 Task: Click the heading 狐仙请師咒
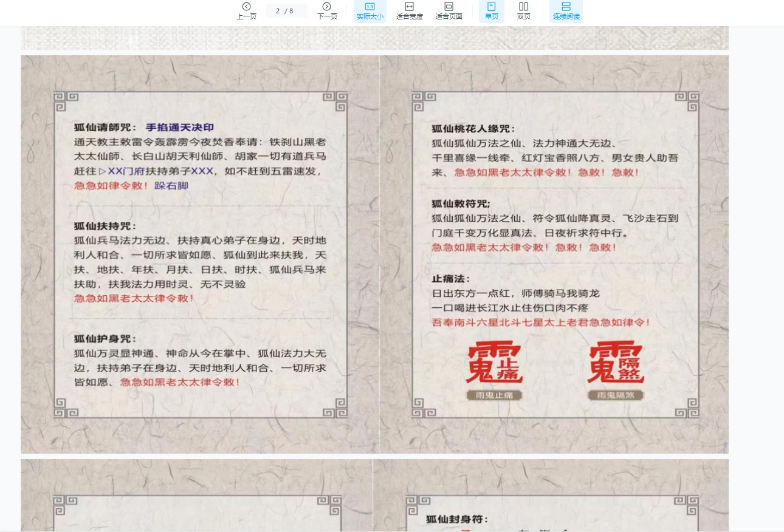106,128
